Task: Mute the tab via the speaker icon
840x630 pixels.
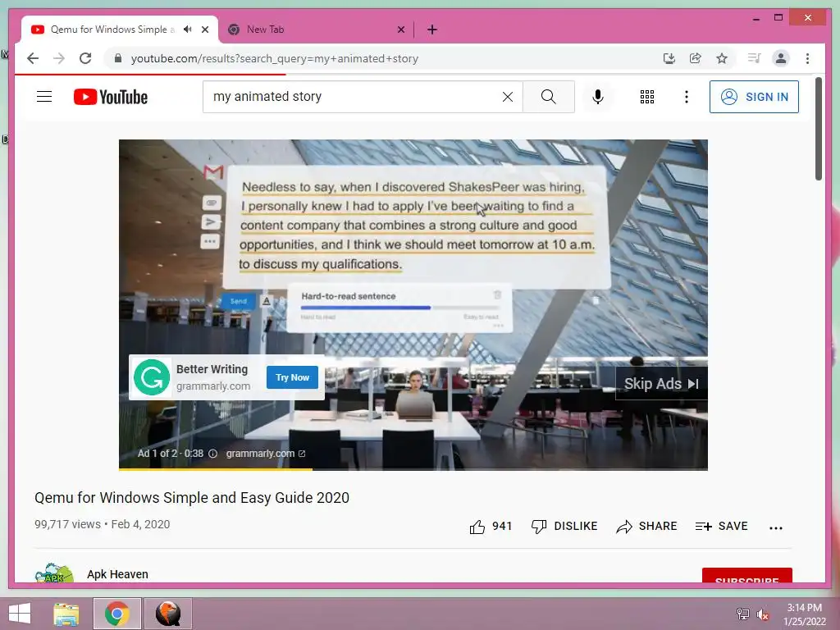Action: point(188,30)
